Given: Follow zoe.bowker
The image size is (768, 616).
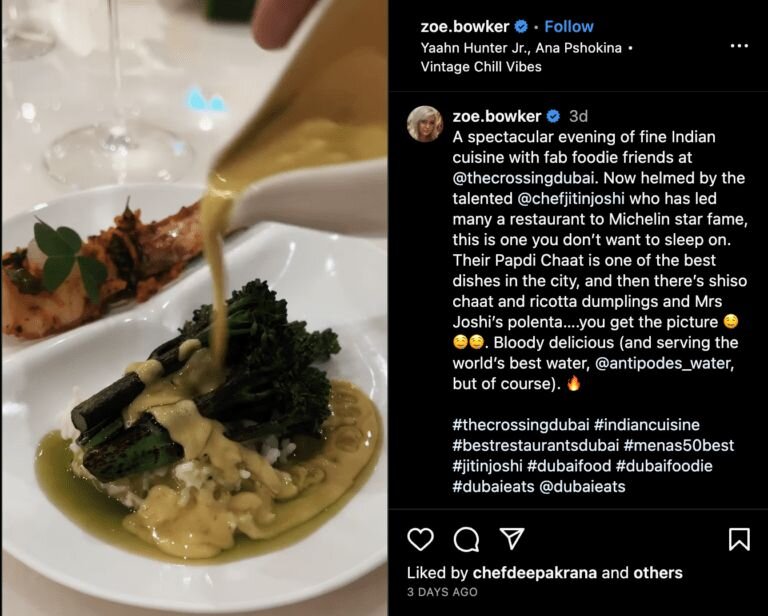Looking at the screenshot, I should [x=569, y=27].
